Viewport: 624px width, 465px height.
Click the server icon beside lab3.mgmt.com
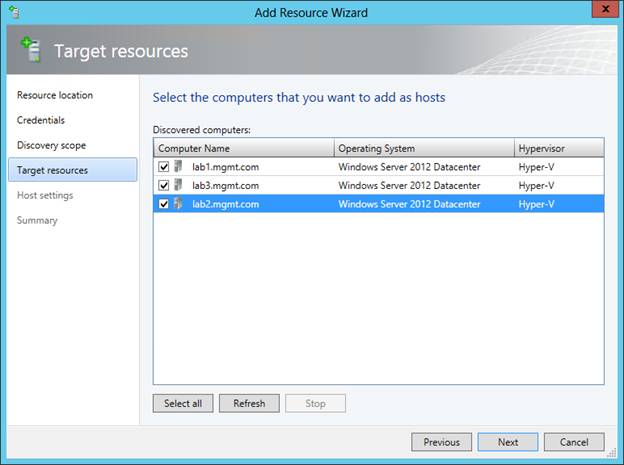[178, 185]
